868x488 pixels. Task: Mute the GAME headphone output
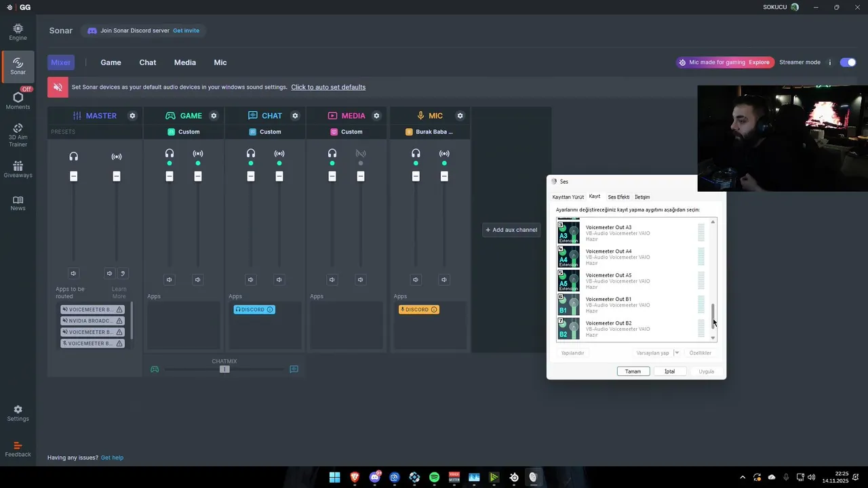(x=170, y=279)
